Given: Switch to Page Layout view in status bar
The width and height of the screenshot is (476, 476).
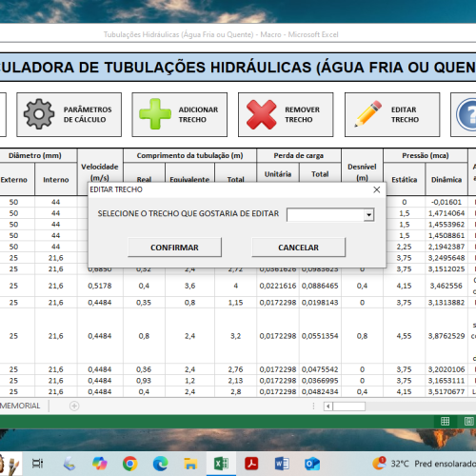Looking at the screenshot, I should click(x=468, y=421).
